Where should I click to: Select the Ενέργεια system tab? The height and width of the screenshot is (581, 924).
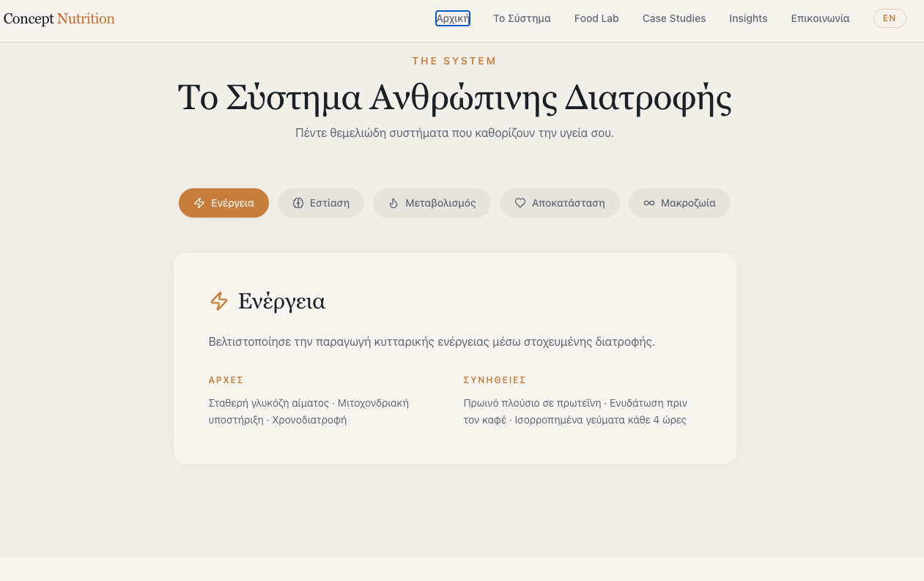[x=223, y=203]
